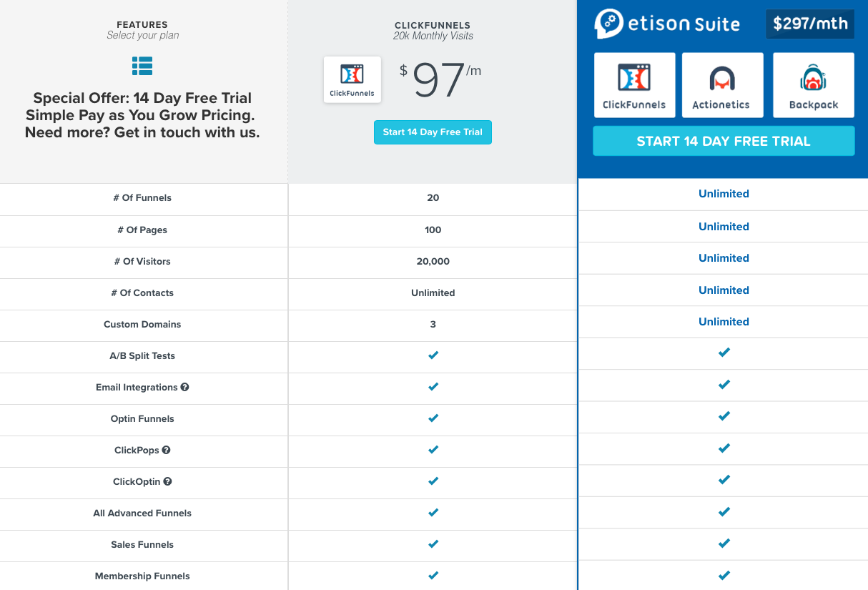868x590 pixels.
Task: Click the value '20,000' for # Of Visitors
Action: click(x=433, y=262)
